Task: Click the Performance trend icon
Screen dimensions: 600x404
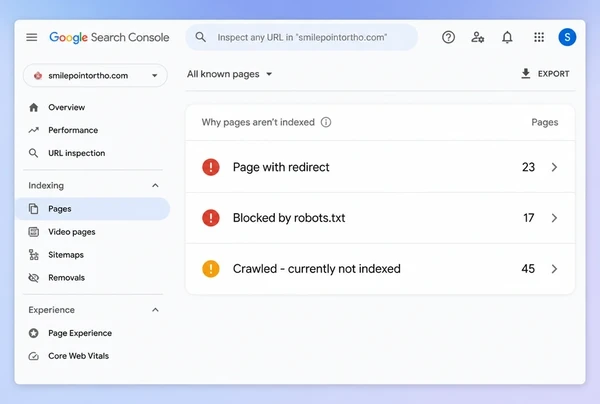Action: click(x=34, y=130)
